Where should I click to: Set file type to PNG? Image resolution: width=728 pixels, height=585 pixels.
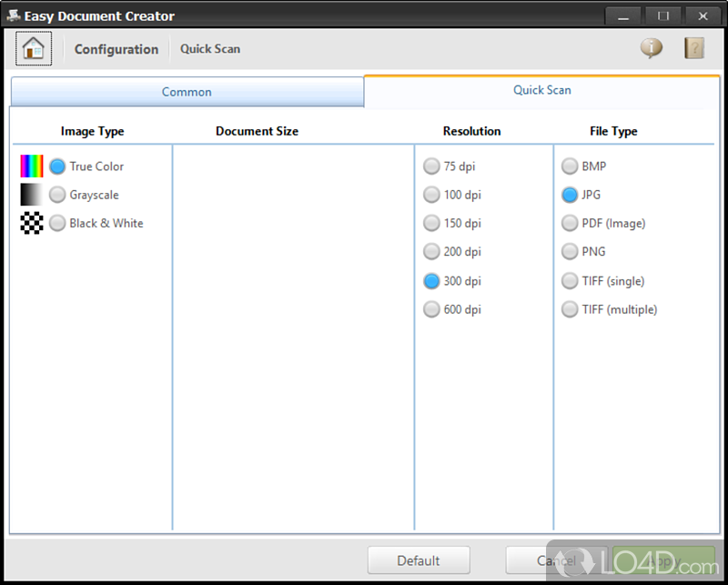[x=570, y=252]
